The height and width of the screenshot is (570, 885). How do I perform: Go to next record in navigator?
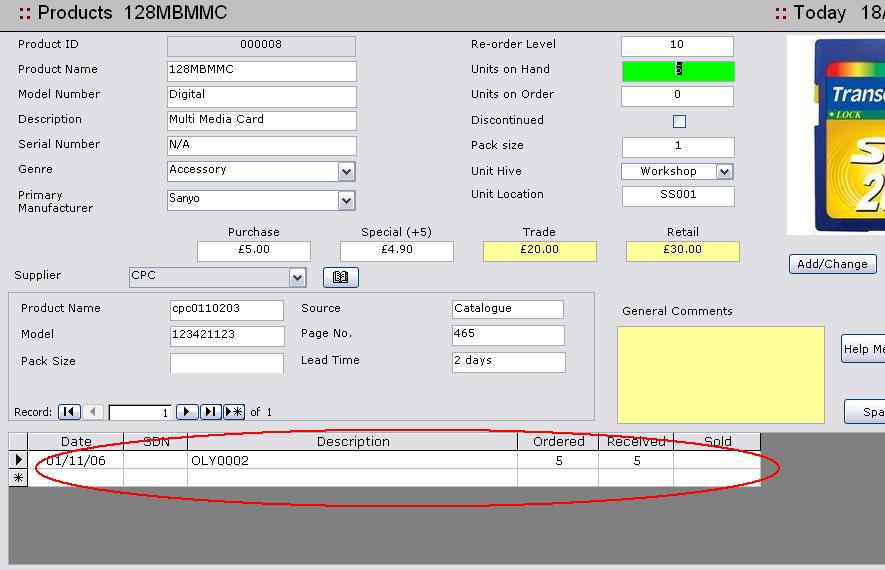(x=187, y=411)
